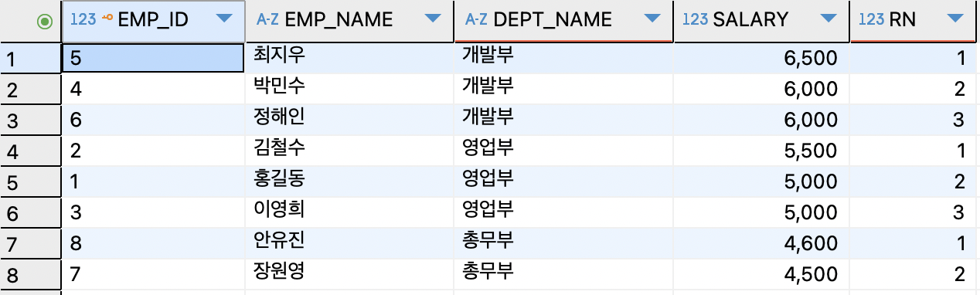Select the name cell 김철수
980x295 pixels.
point(350,151)
